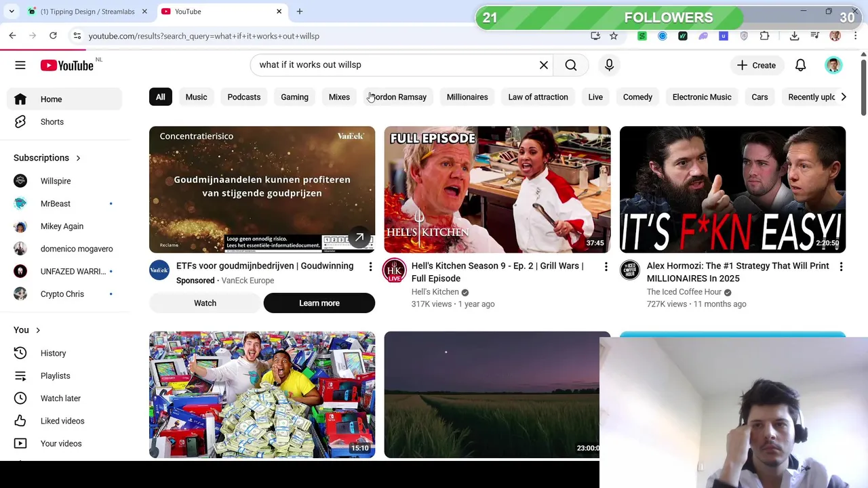Open the Hell's Kitchen channel avatar

[395, 270]
